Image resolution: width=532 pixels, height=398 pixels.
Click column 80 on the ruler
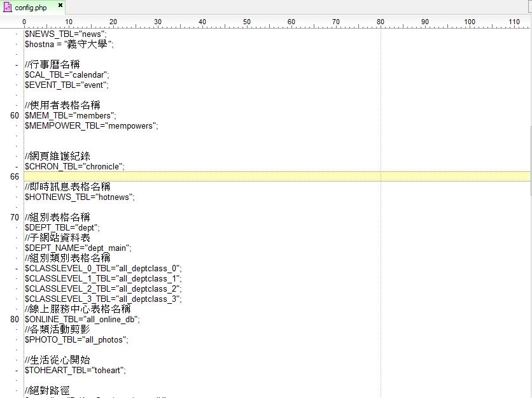(x=381, y=22)
